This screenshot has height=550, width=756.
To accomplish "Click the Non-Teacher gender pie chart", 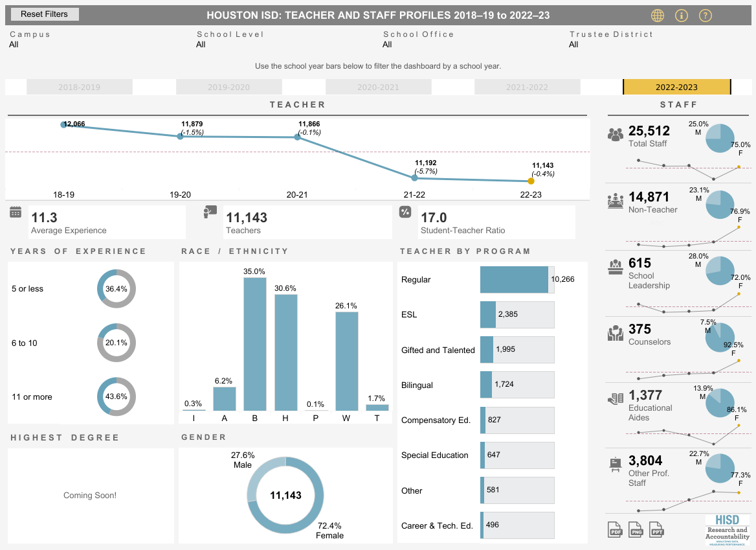I will click(720, 205).
